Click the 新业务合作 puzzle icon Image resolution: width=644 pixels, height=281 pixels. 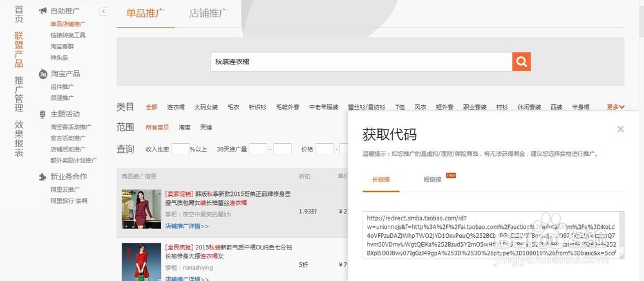pyautogui.click(x=43, y=177)
